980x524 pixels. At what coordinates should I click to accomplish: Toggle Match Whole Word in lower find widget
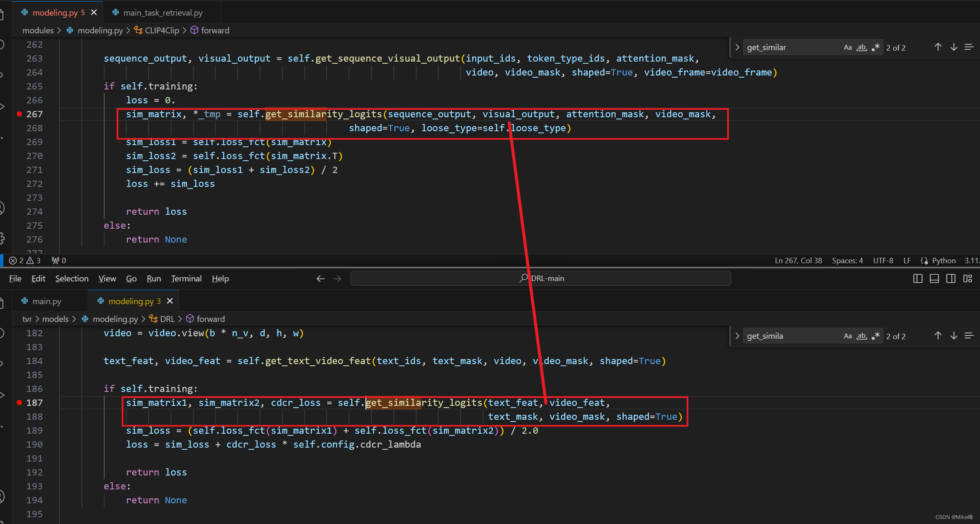click(861, 336)
